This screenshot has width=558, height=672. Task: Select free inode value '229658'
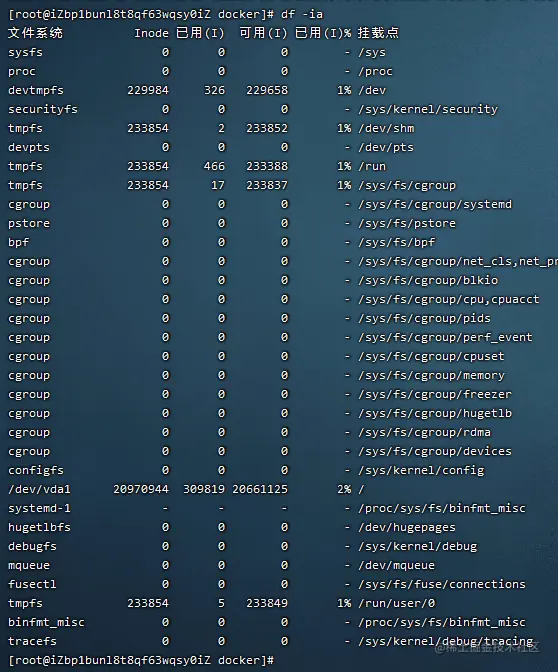click(x=267, y=90)
